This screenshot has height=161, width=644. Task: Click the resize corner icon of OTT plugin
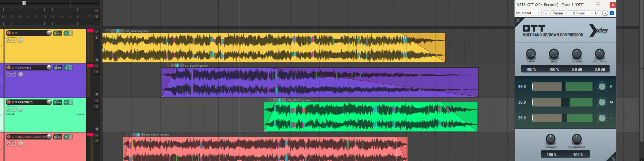(x=613, y=158)
